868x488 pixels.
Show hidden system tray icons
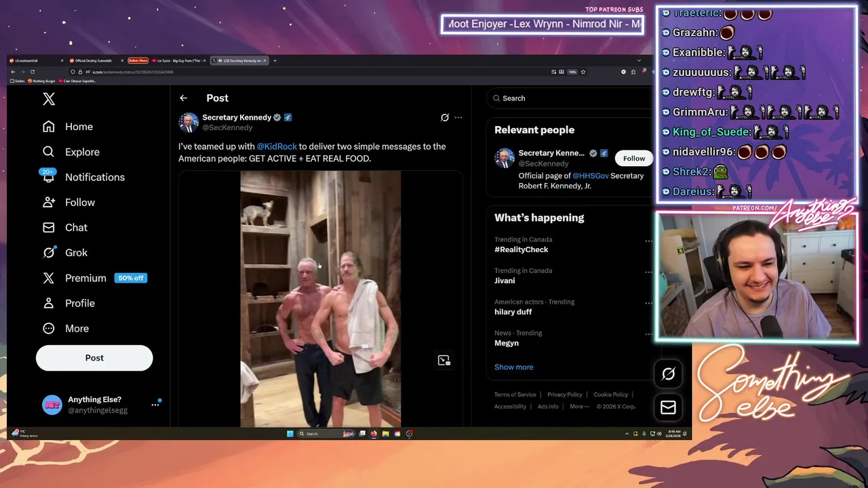tap(627, 434)
